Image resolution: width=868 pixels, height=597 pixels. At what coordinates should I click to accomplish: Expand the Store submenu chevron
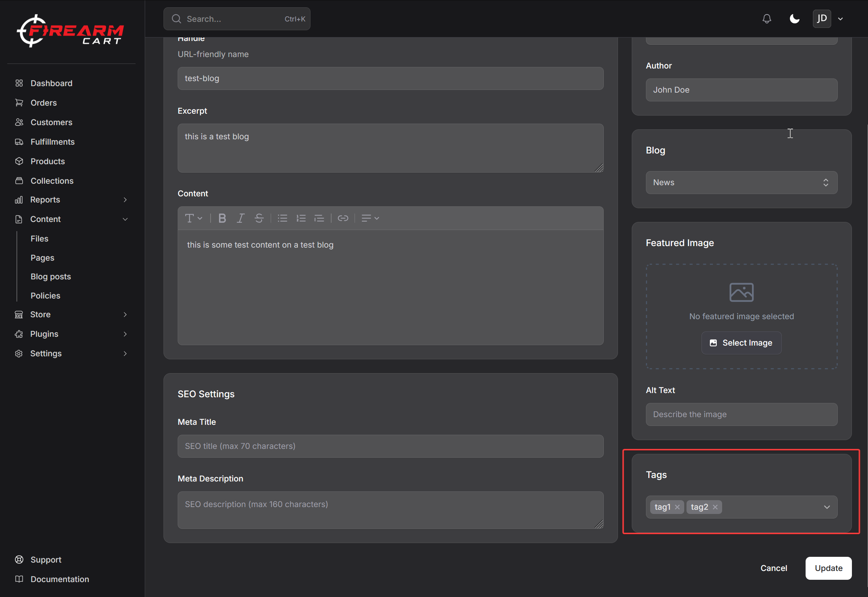[125, 315]
